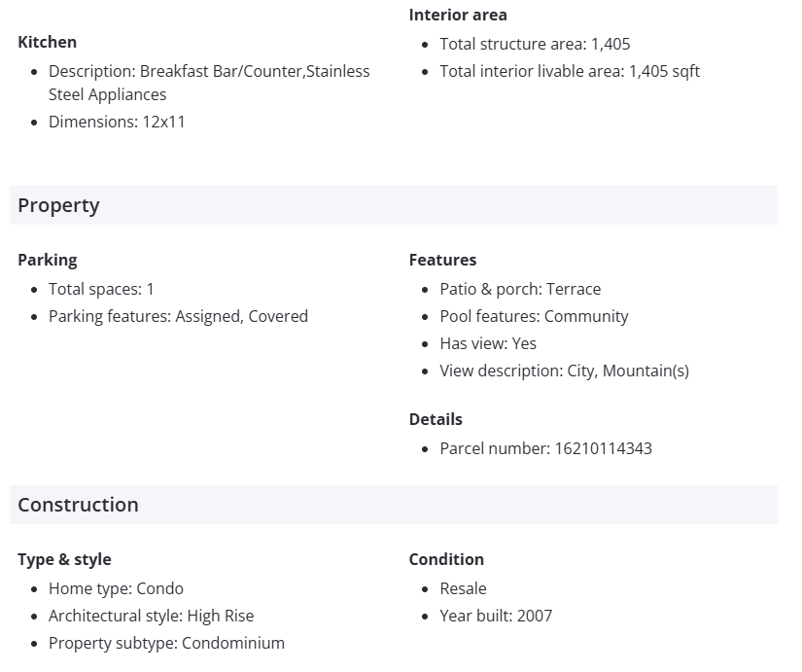This screenshot has width=802, height=672.
Task: Click the kitchen Dimensions: 12x11 line
Action: click(x=117, y=122)
